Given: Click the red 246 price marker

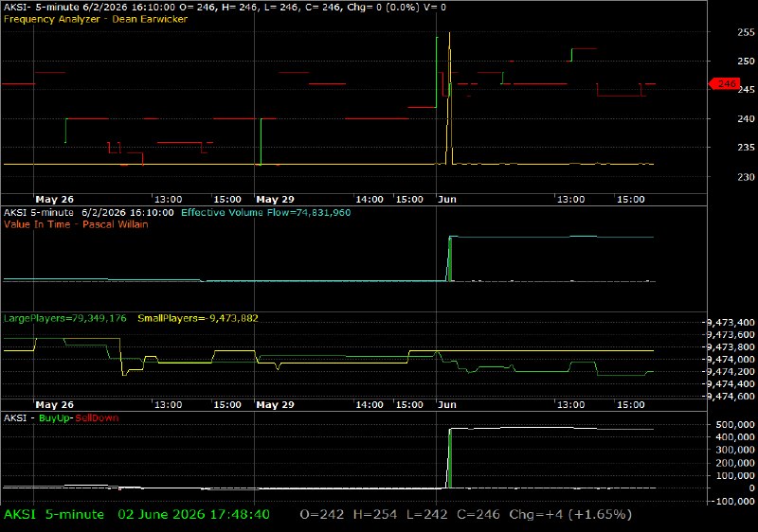Looking at the screenshot, I should point(724,84).
